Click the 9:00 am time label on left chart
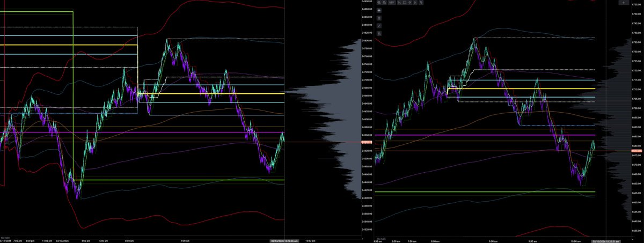Image resolution: width=644 pixels, height=243 pixels. tap(185, 241)
